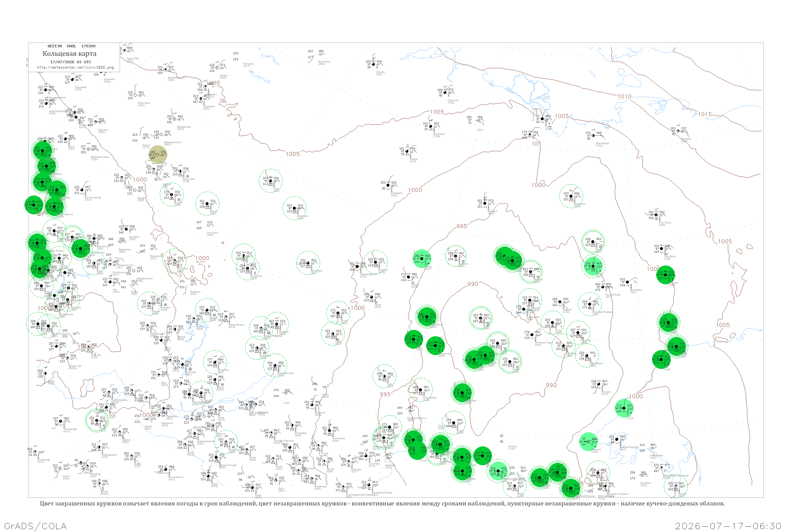Viewport: 798px width, 532px height.
Task: Click the station label "Средняя Олекма"
Action: [x=416, y=418]
